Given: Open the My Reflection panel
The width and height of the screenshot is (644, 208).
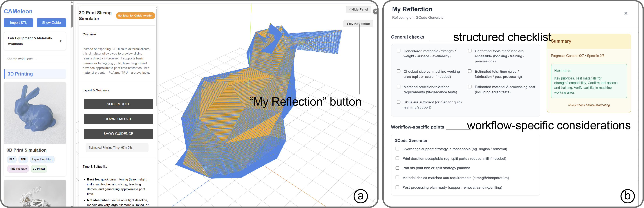Looking at the screenshot, I should (x=358, y=24).
